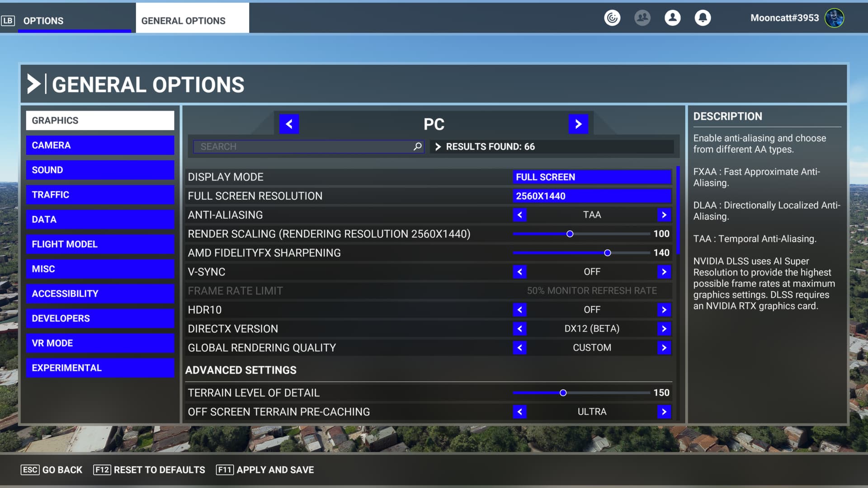Change Anti-Aliasing to next option
The image size is (868, 488).
click(x=664, y=215)
